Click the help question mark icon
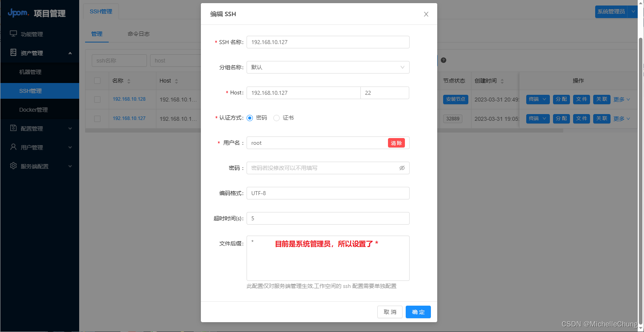The width and height of the screenshot is (644, 332). [x=444, y=60]
